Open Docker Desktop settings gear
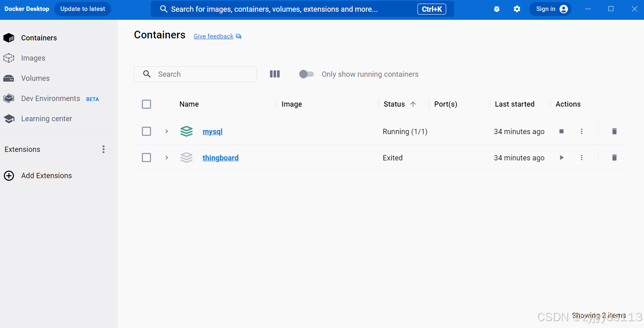644x328 pixels. tap(517, 9)
